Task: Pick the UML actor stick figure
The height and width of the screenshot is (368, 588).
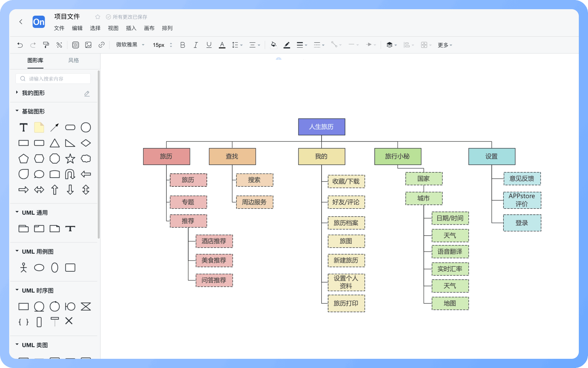Action: coord(24,268)
